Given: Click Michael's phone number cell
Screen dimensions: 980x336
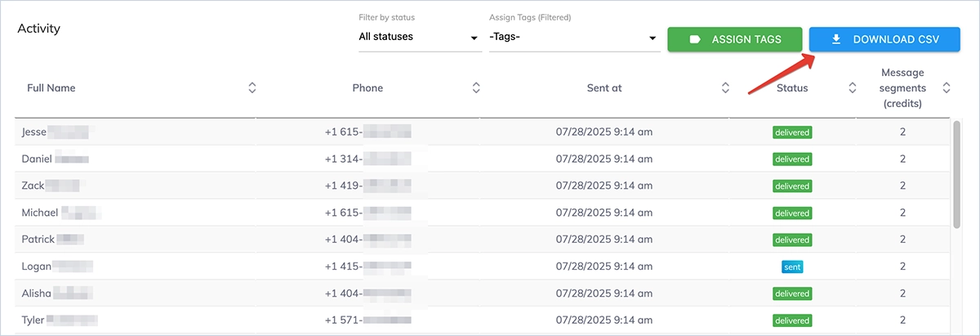Looking at the screenshot, I should (x=367, y=213).
